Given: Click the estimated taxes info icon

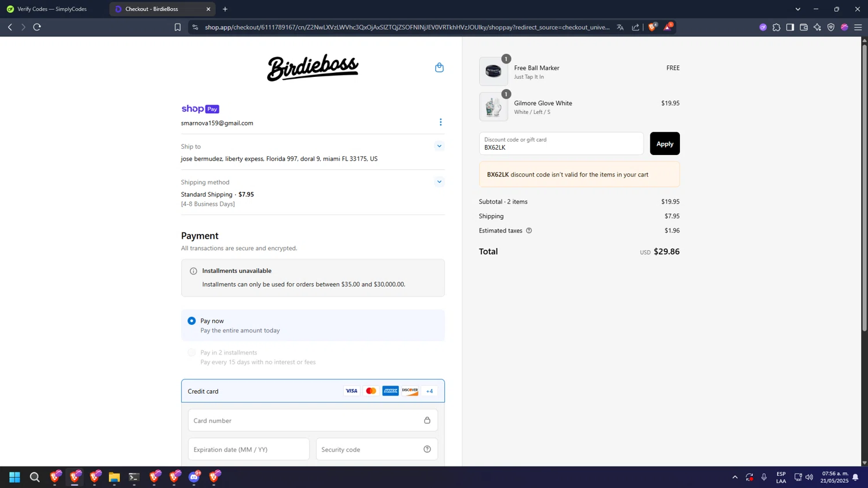Looking at the screenshot, I should coord(529,231).
